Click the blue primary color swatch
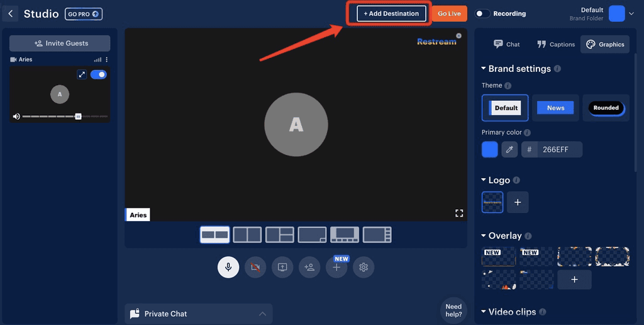Viewport: 644px width, 325px height. click(490, 149)
